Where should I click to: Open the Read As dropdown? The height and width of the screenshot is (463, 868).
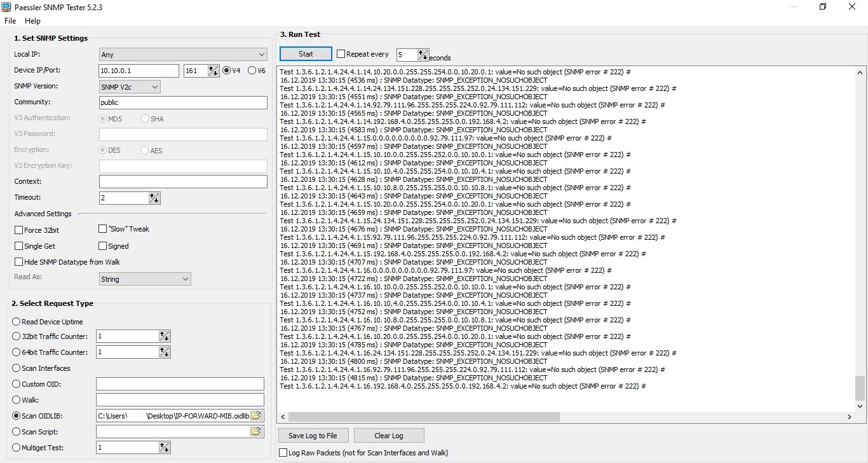point(145,279)
